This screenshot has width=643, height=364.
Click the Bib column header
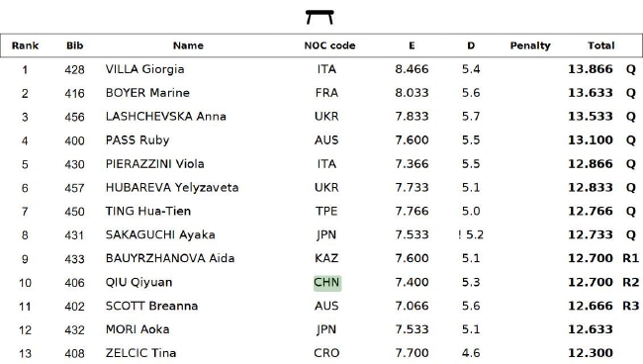[75, 45]
